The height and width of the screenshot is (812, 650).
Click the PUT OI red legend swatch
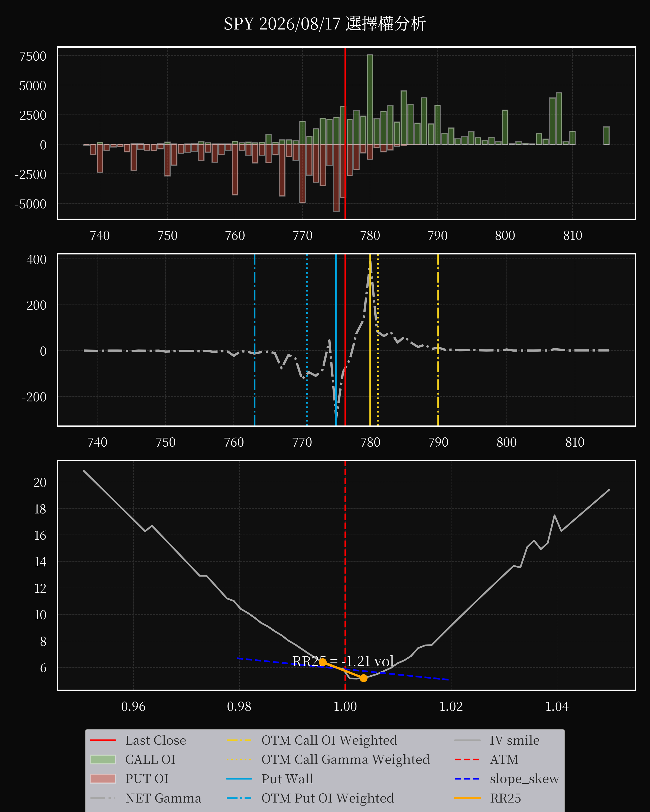click(x=103, y=779)
